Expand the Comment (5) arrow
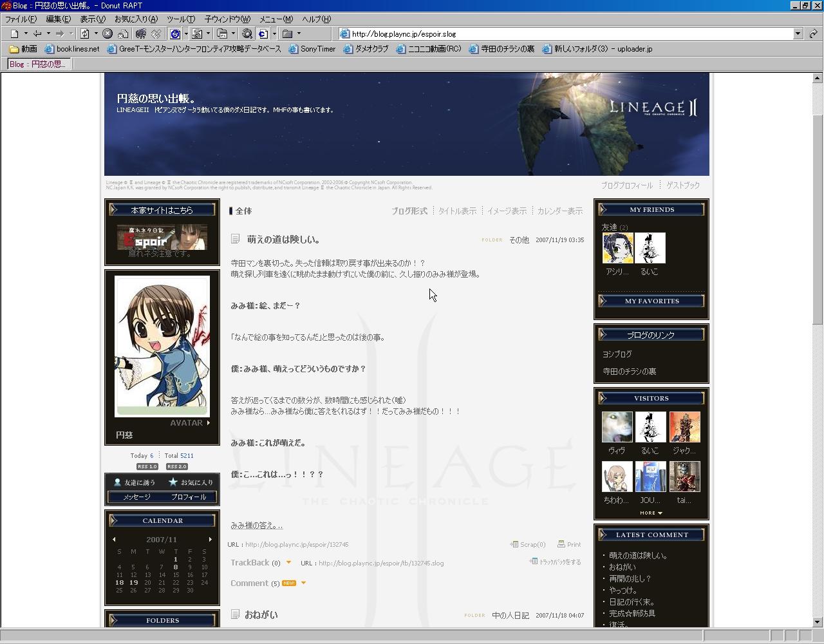Screen dimensions: 824x644 (x=303, y=583)
